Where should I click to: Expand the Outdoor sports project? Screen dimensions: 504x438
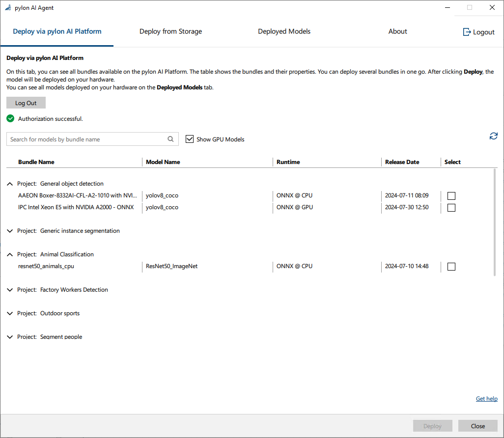(10, 313)
